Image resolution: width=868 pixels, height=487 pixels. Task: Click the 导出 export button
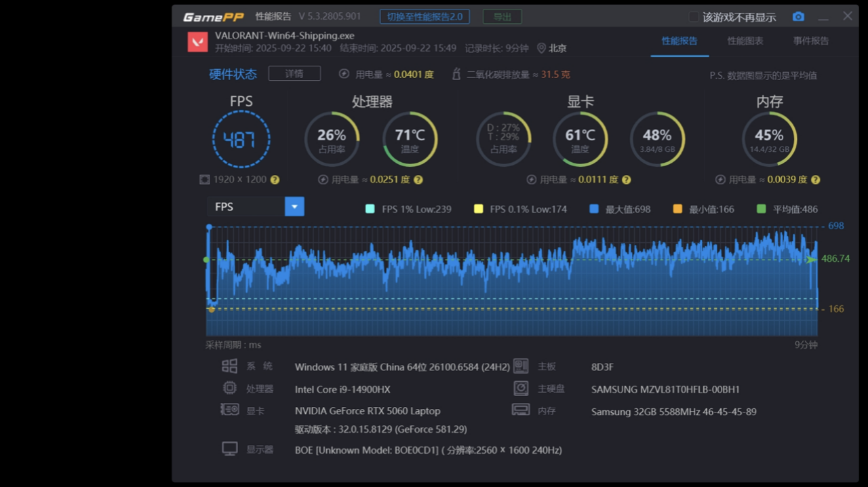[x=502, y=16]
